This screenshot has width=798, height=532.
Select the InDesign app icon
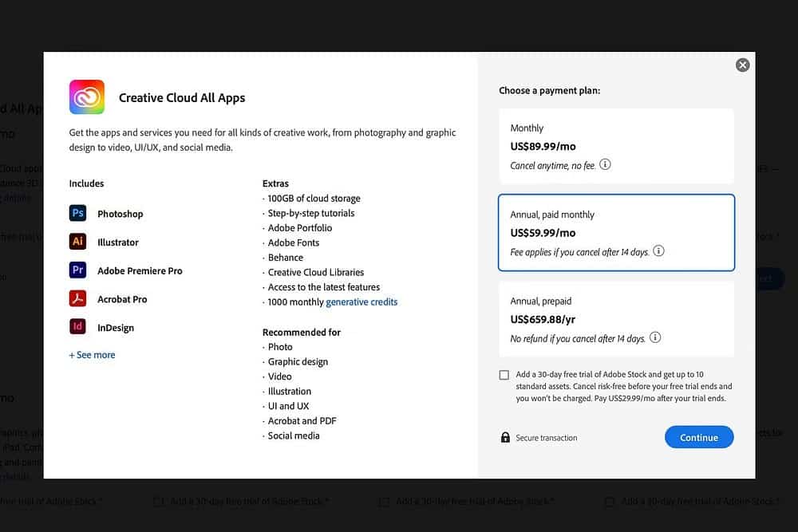click(77, 327)
